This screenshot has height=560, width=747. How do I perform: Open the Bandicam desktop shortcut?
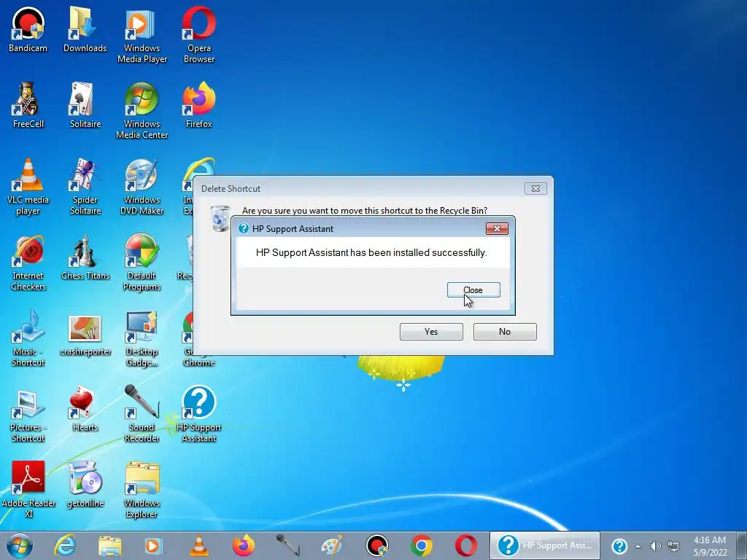(28, 29)
